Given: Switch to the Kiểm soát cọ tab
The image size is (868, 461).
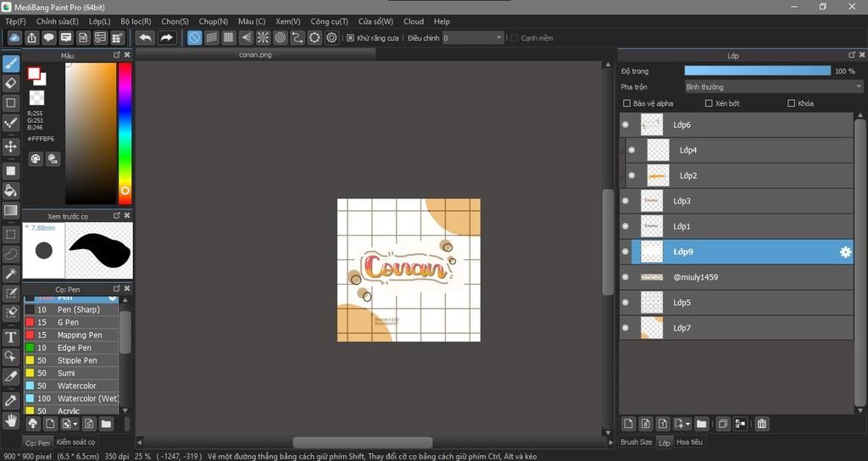Looking at the screenshot, I should click(x=75, y=442).
